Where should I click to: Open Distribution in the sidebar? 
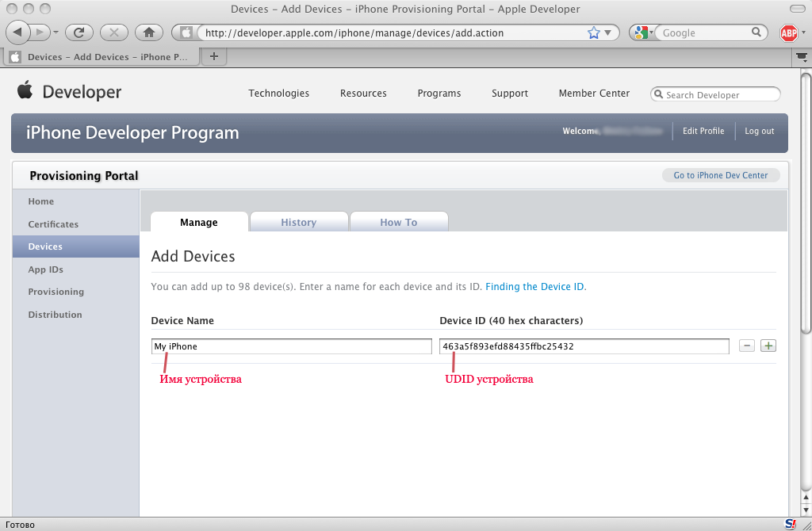click(x=55, y=314)
